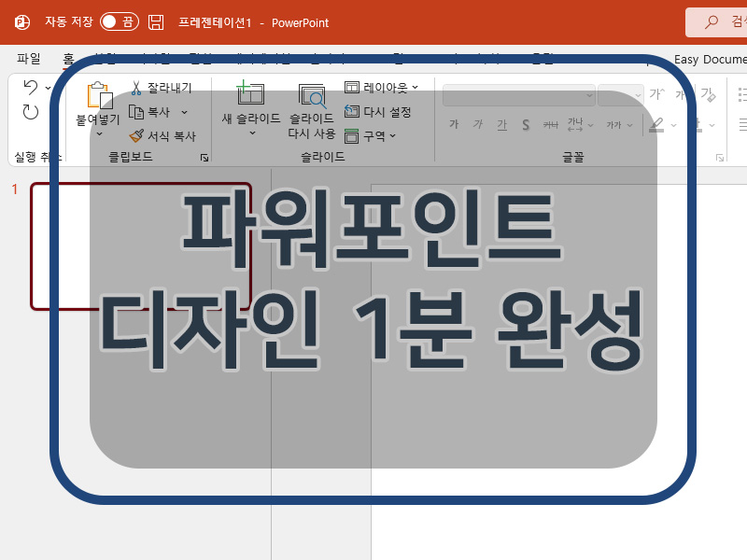Toggle italic 가 formatting

478,124
